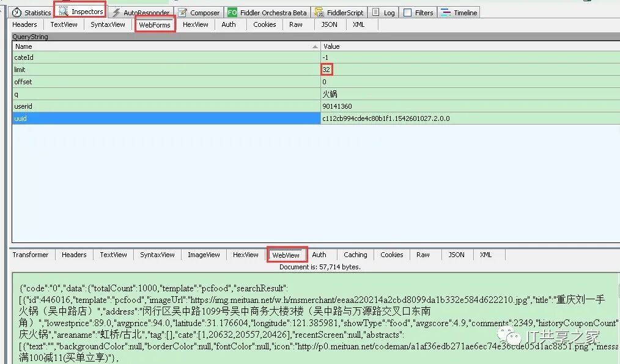Sort QueryString by Name column header

pos(166,46)
